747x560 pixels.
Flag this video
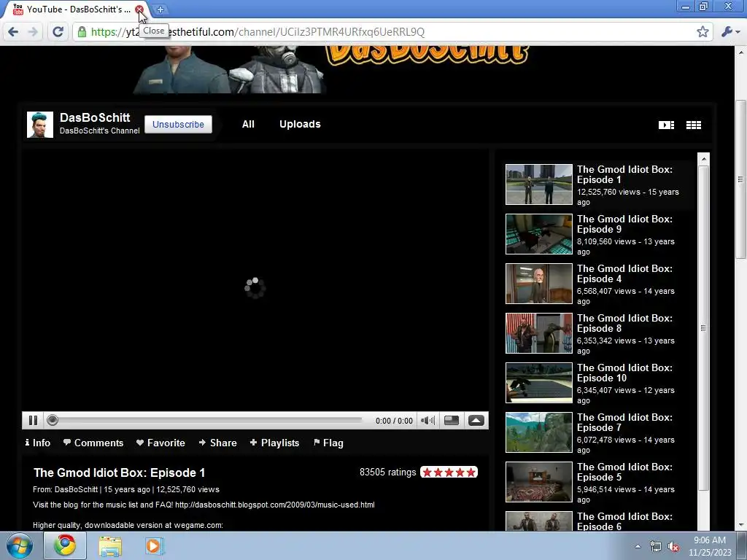pyautogui.click(x=328, y=443)
